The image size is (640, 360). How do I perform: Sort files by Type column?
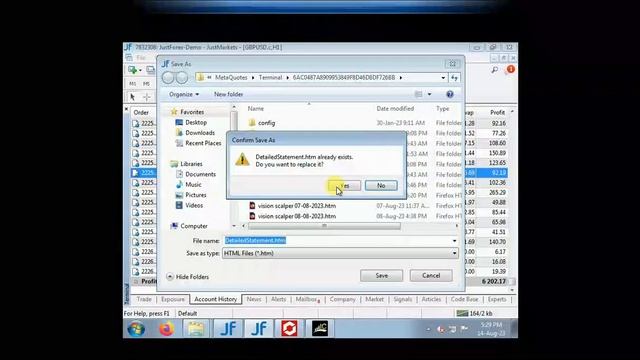coord(442,109)
